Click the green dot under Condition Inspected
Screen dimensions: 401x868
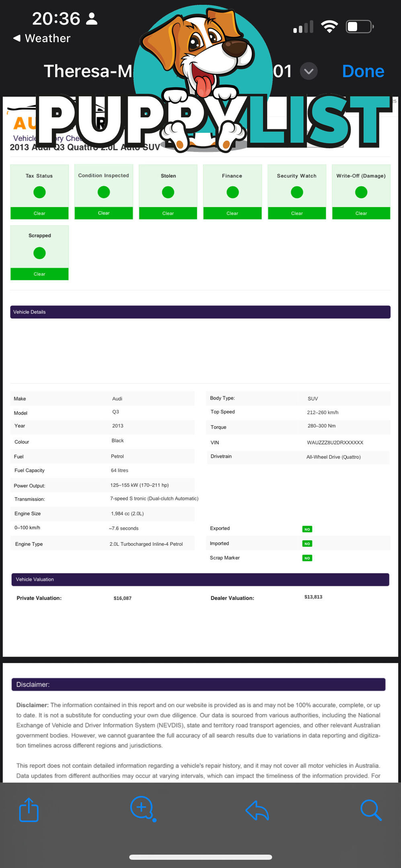[104, 192]
